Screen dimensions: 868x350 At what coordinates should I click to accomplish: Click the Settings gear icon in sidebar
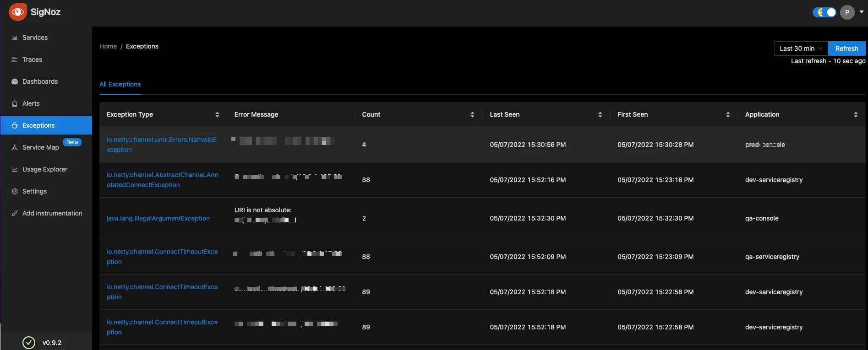click(x=15, y=191)
